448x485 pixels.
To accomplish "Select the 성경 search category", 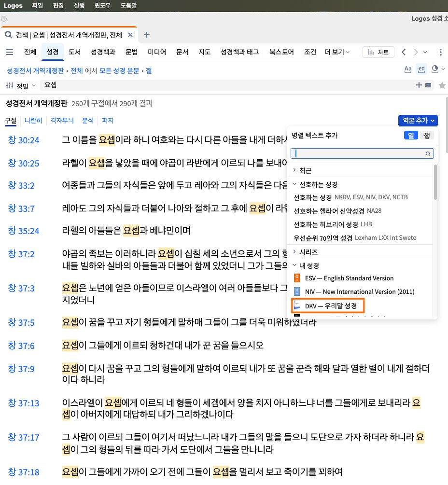I will pos(52,52).
